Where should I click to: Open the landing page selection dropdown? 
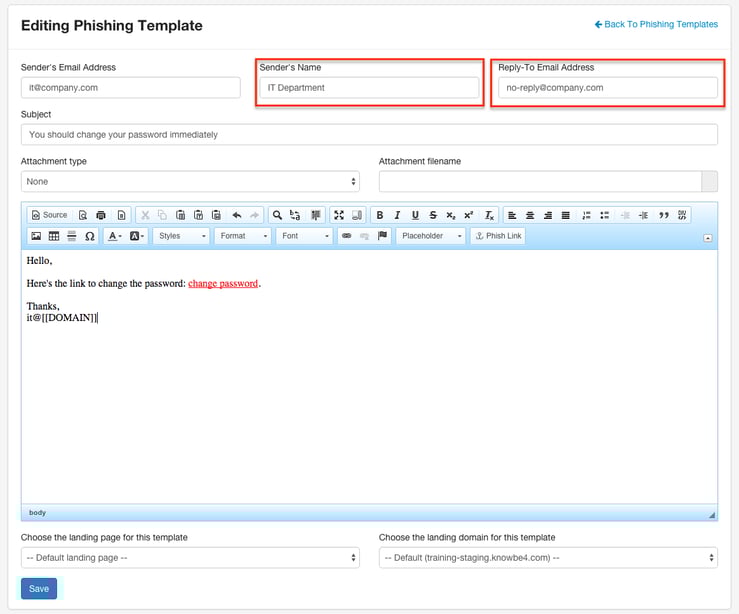[190, 557]
